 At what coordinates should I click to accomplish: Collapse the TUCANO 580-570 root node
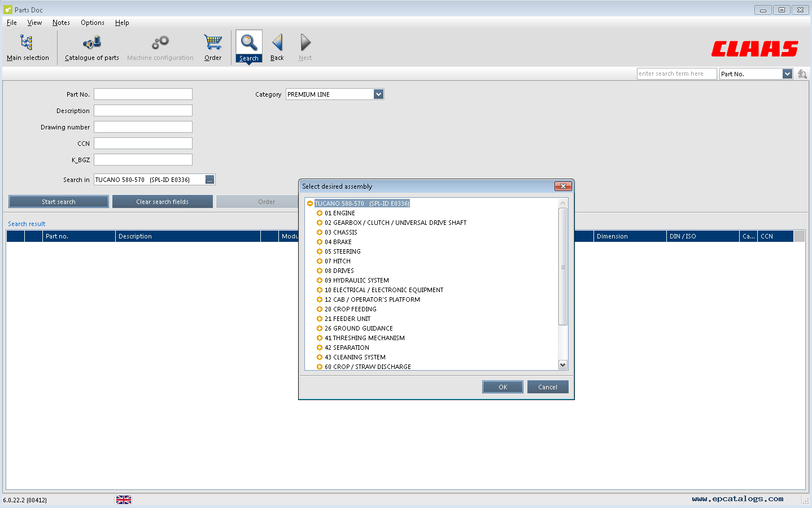point(310,203)
